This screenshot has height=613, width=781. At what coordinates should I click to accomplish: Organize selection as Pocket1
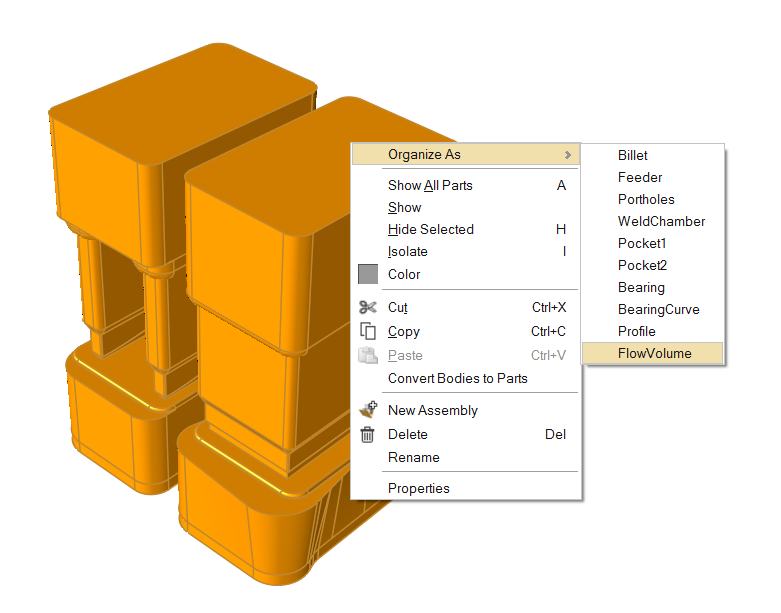[x=641, y=244]
